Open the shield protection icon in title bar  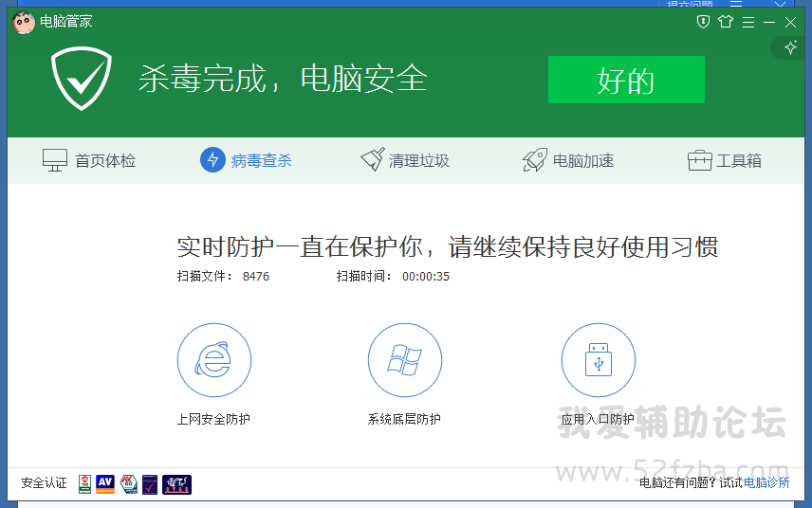(703, 22)
